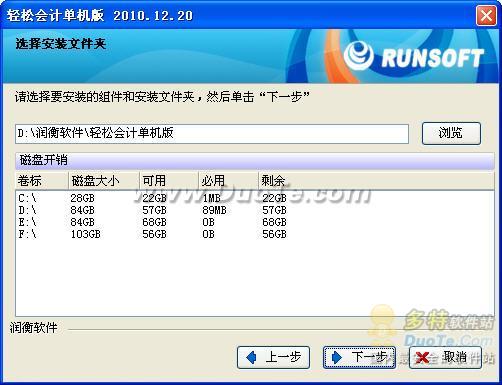Screen dimensions: 502x385
Task: Click the 必用 column header
Action: point(229,181)
